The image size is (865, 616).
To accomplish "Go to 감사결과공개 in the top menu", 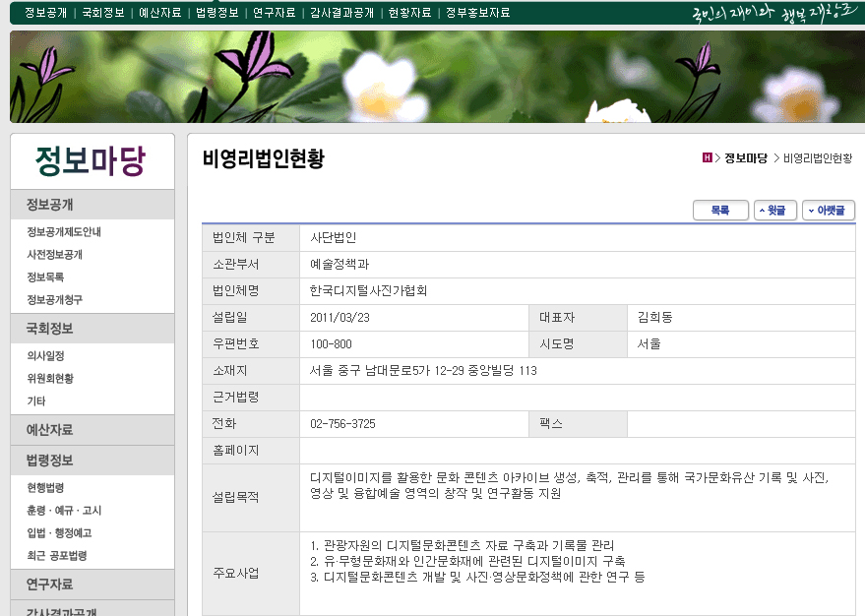I will point(341,13).
